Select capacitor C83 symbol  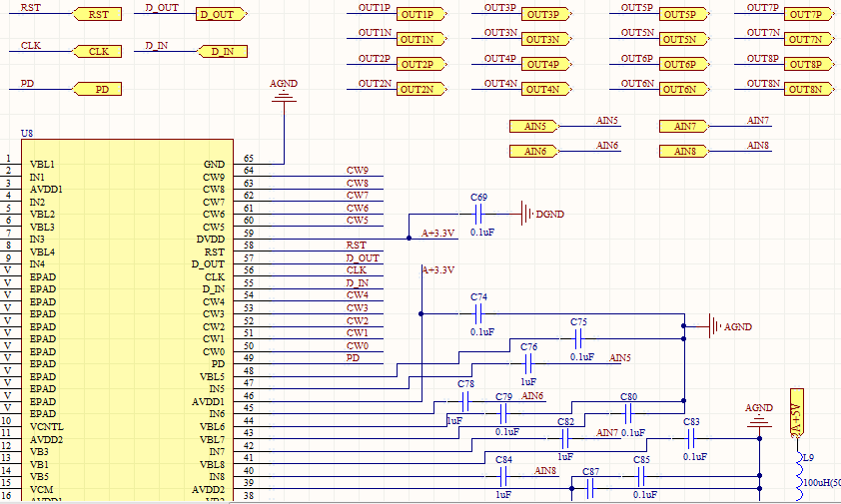tap(691, 438)
